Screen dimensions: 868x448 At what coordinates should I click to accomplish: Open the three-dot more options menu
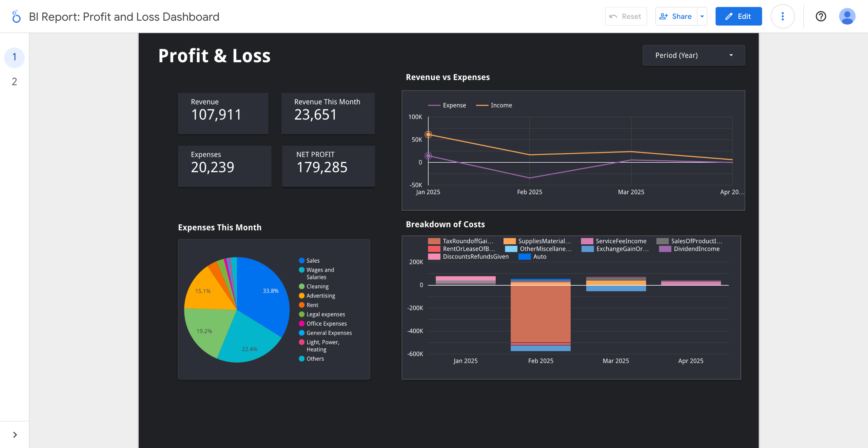click(x=783, y=16)
